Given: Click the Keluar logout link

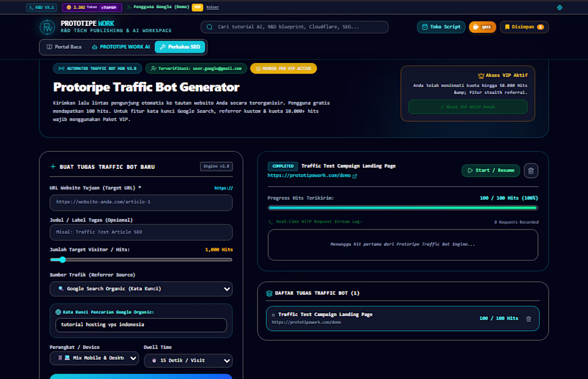Looking at the screenshot, I should pos(213,7).
